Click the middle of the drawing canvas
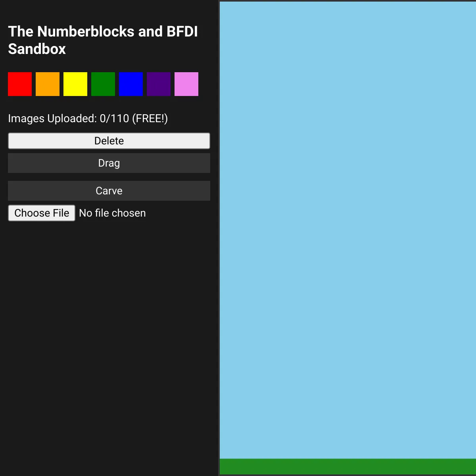This screenshot has width=476, height=476. coord(347,238)
